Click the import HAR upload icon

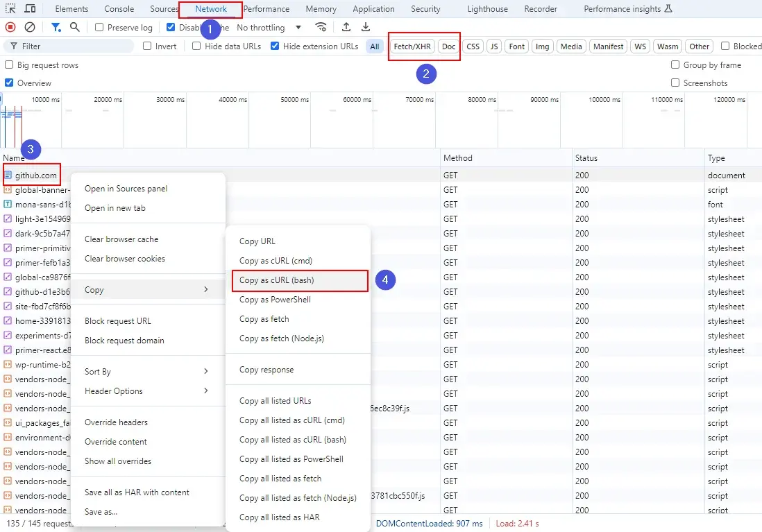point(346,27)
